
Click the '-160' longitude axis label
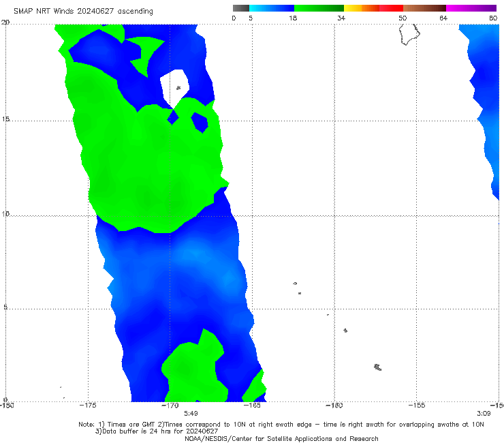tap(334, 406)
